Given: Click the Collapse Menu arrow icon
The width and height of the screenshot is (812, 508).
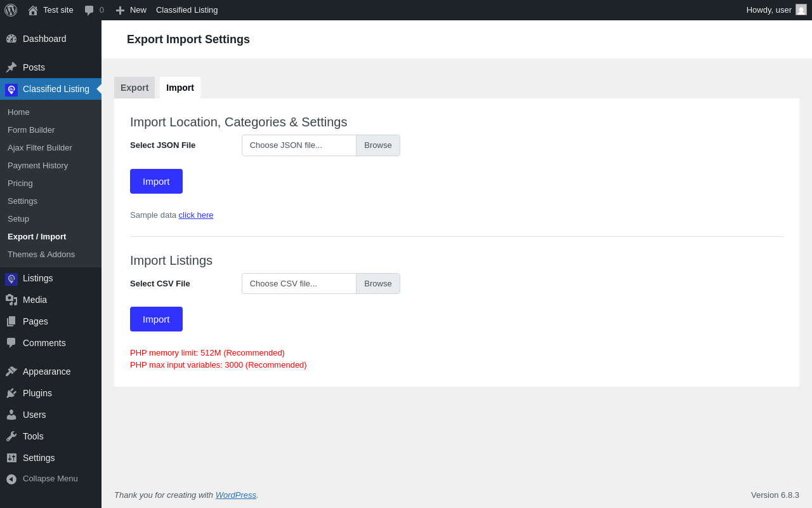Looking at the screenshot, I should 11,479.
